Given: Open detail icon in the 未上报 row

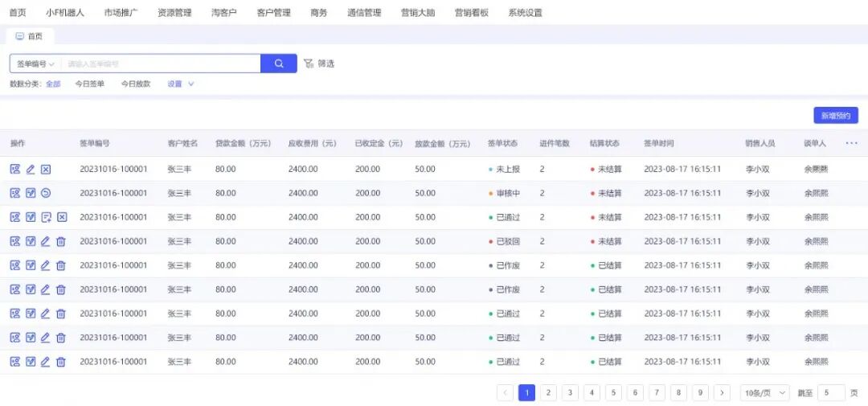Looking at the screenshot, I should click(15, 169).
